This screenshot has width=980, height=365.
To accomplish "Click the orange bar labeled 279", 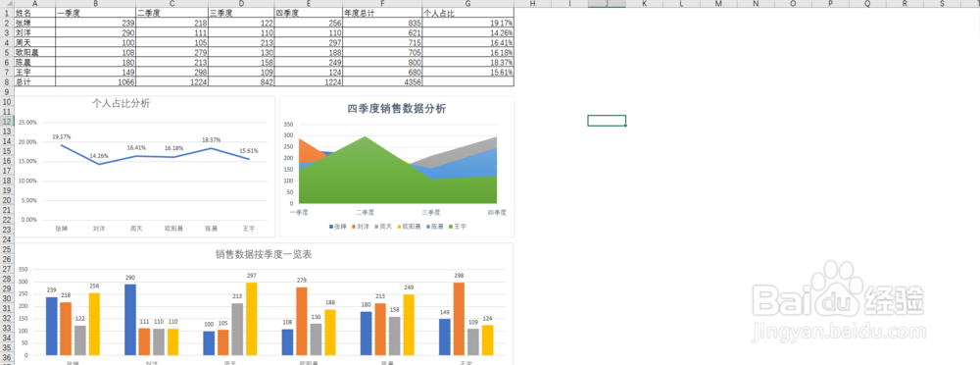I will pyautogui.click(x=302, y=321).
